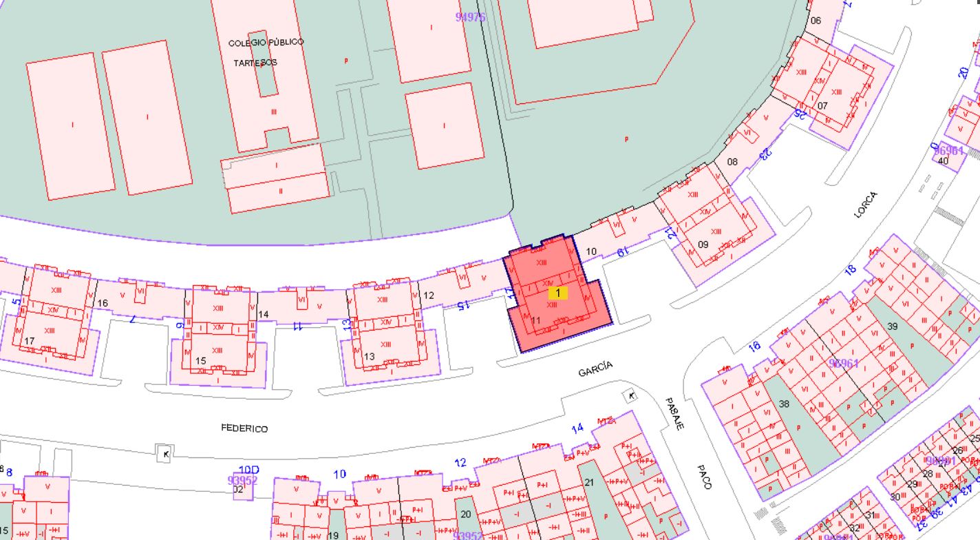The height and width of the screenshot is (540, 980).
Task: Click block number 94976 label
Action: point(471,17)
